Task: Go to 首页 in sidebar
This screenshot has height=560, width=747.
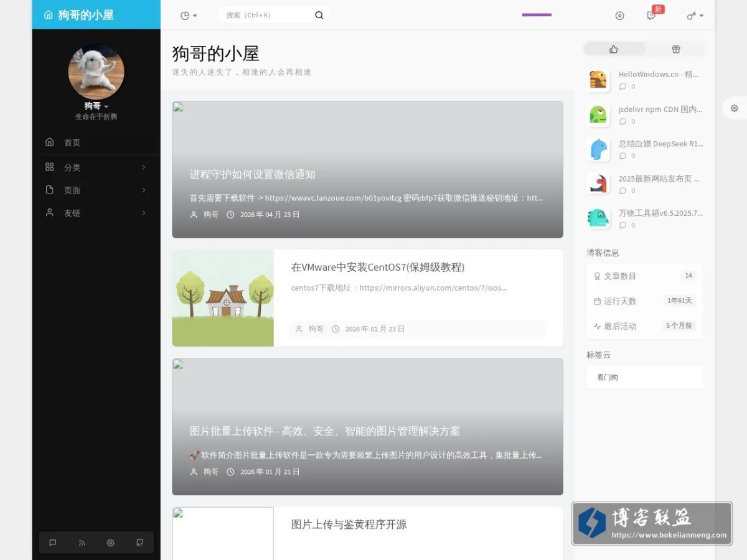Action: [x=96, y=142]
